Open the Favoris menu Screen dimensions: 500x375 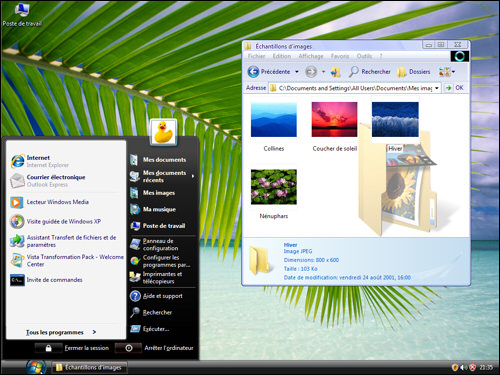click(x=340, y=56)
